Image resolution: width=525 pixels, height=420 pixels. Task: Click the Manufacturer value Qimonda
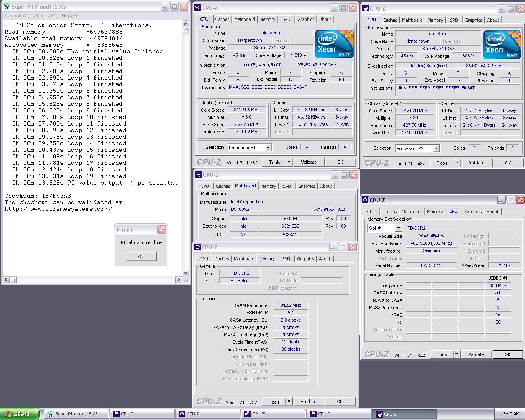[431, 251]
